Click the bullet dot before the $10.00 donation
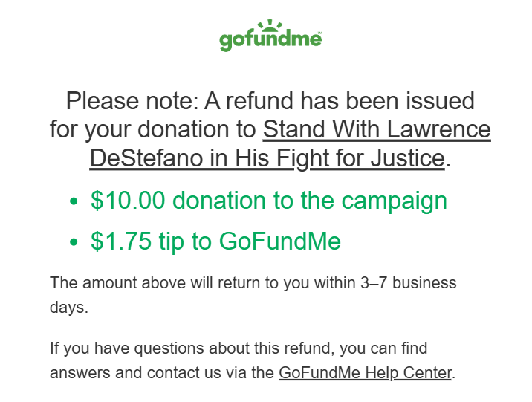The width and height of the screenshot is (532, 402). [x=73, y=202]
